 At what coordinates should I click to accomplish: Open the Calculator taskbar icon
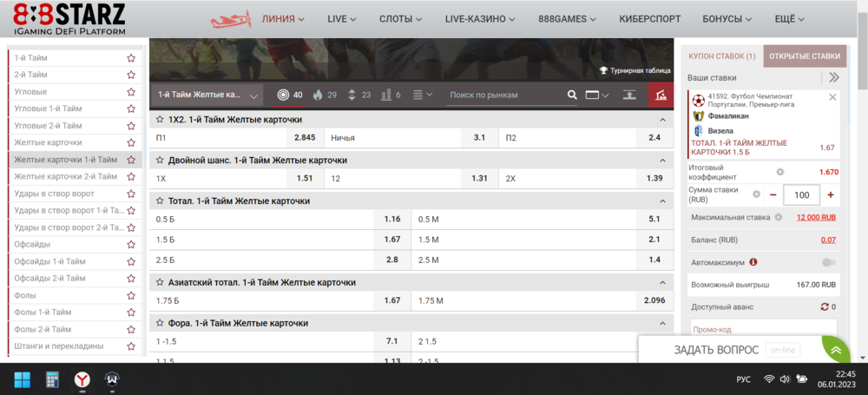pyautogui.click(x=53, y=379)
